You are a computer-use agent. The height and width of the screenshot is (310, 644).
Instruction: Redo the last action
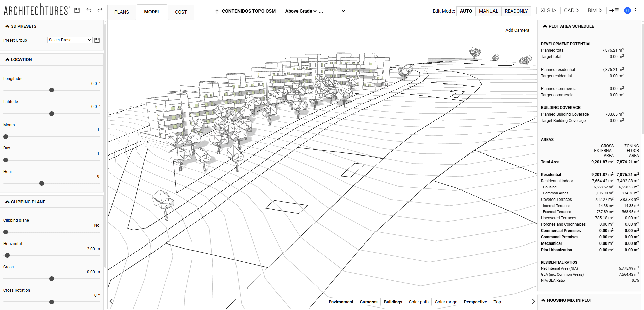[x=100, y=10]
